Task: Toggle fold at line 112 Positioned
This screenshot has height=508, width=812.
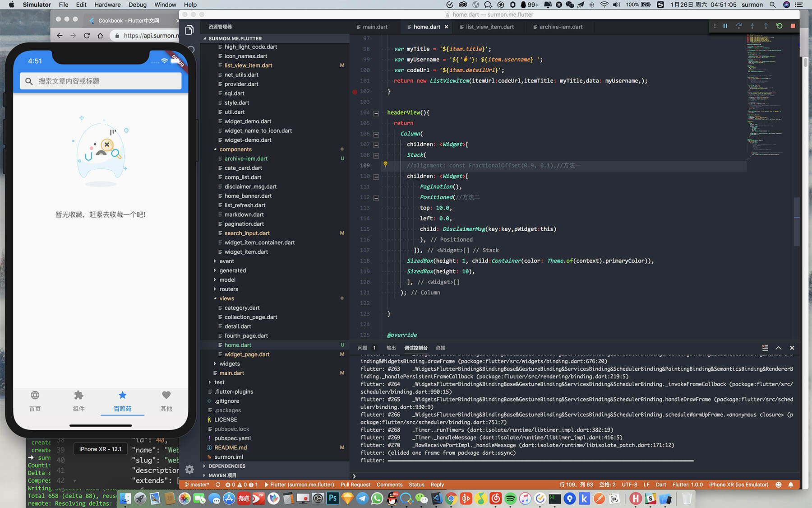Action: [x=376, y=197]
